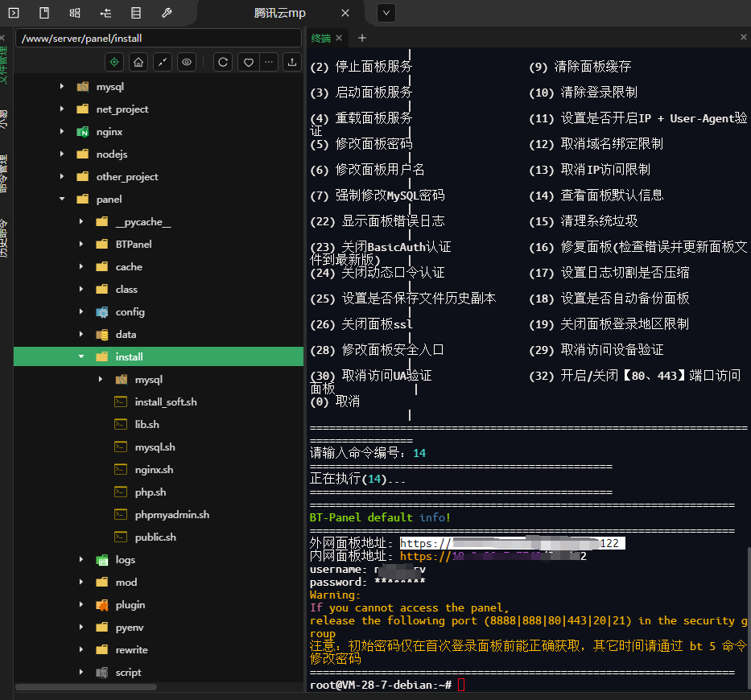751x700 pixels.
Task: Expand the BTPanel folder
Action: click(81, 244)
